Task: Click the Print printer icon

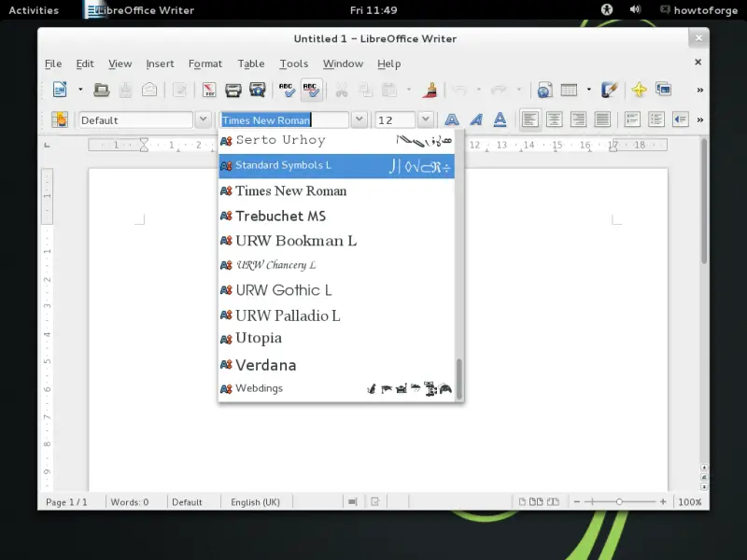Action: click(233, 90)
